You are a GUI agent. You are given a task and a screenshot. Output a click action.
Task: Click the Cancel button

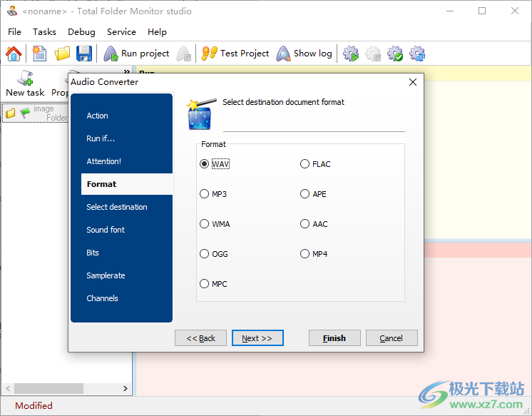click(392, 338)
